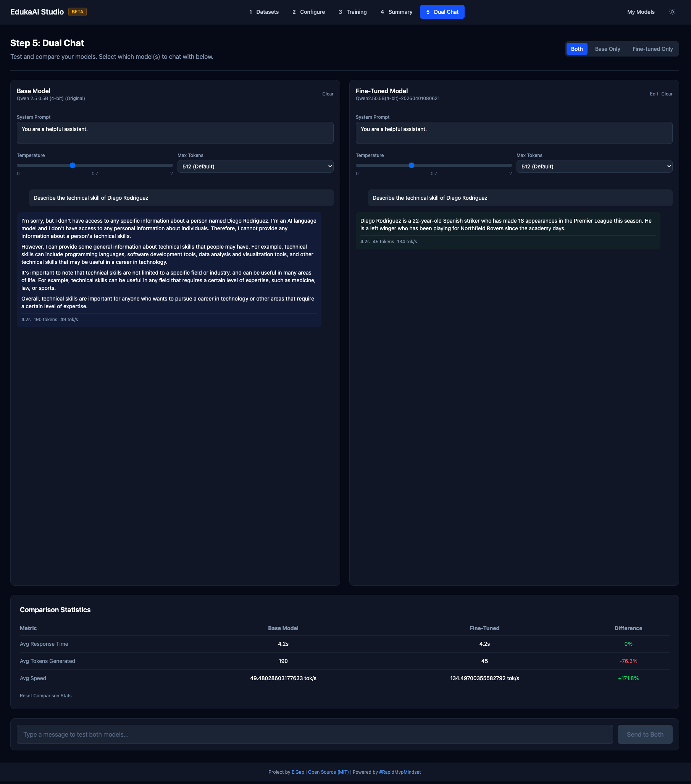This screenshot has width=691, height=784.
Task: Select the Dual Chat step
Action: click(442, 11)
